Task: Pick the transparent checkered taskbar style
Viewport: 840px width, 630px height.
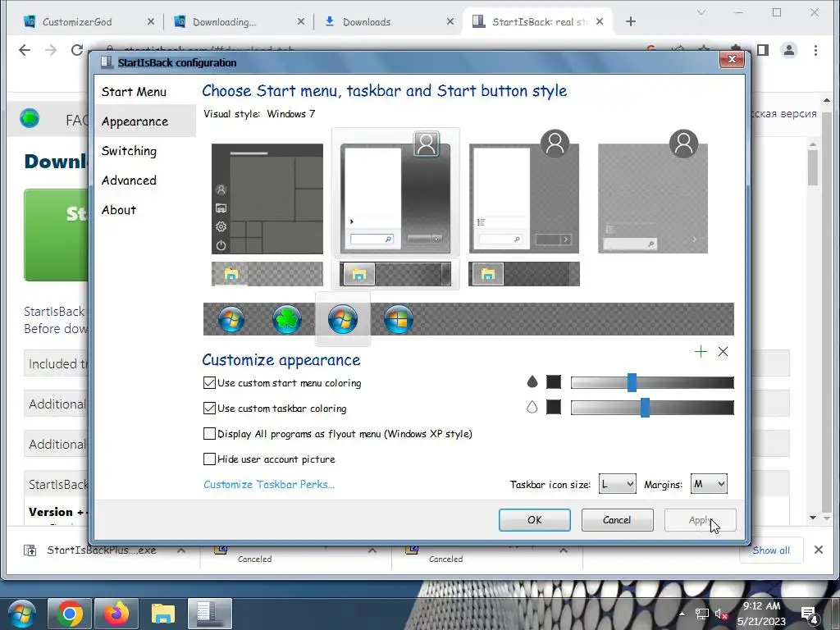Action: click(x=267, y=274)
